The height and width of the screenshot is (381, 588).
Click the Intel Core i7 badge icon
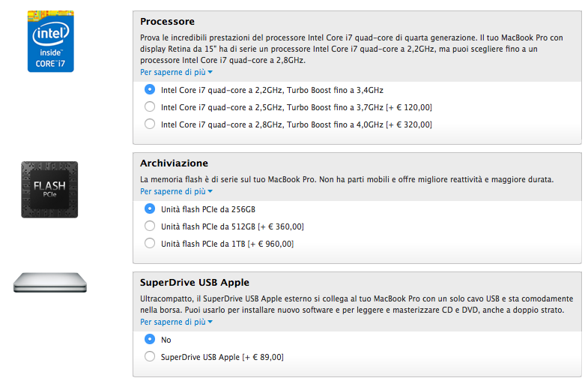coord(50,42)
